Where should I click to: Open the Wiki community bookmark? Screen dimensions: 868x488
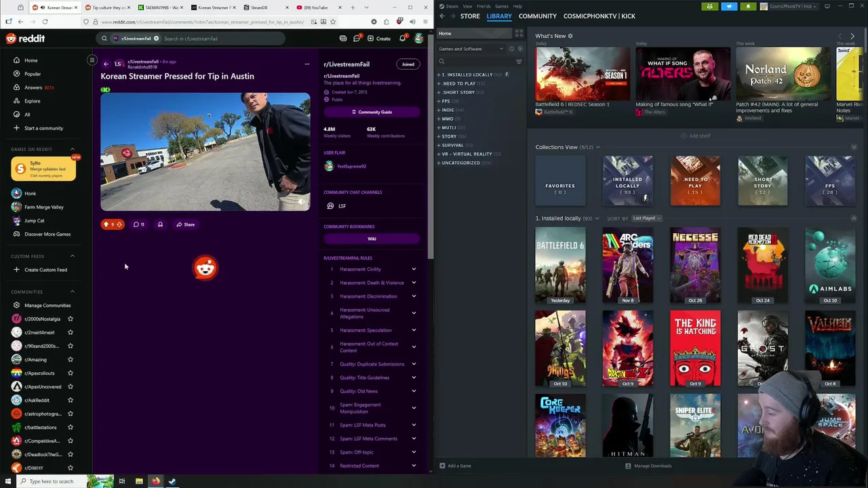[372, 239]
